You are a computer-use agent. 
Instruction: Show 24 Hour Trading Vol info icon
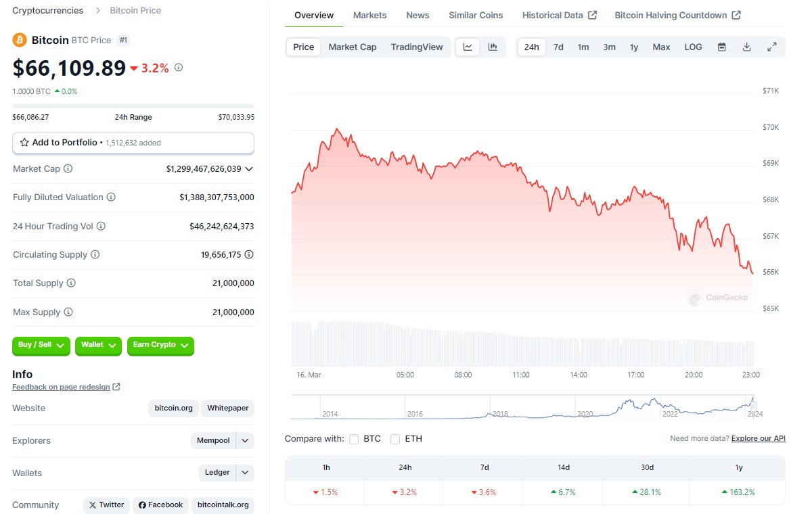click(101, 227)
